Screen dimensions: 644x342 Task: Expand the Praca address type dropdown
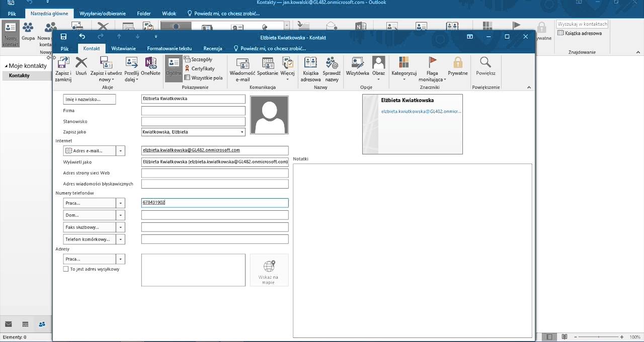pyautogui.click(x=120, y=259)
